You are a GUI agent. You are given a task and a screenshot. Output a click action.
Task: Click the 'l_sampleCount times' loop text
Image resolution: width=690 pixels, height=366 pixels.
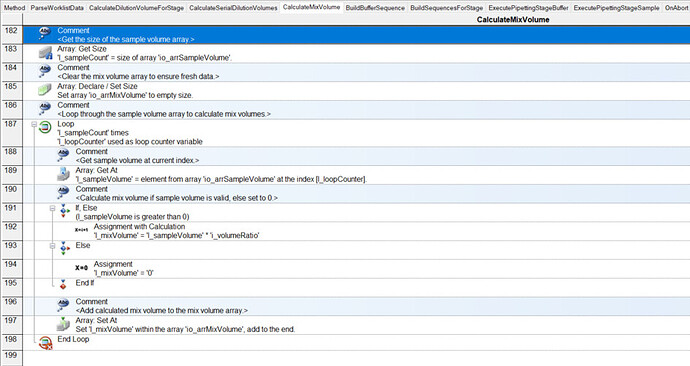93,132
